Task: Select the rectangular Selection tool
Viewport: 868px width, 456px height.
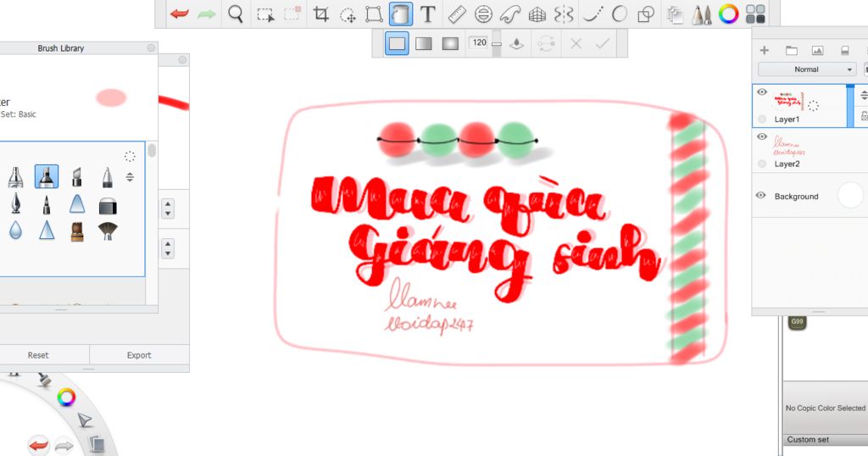Action: 265,14
